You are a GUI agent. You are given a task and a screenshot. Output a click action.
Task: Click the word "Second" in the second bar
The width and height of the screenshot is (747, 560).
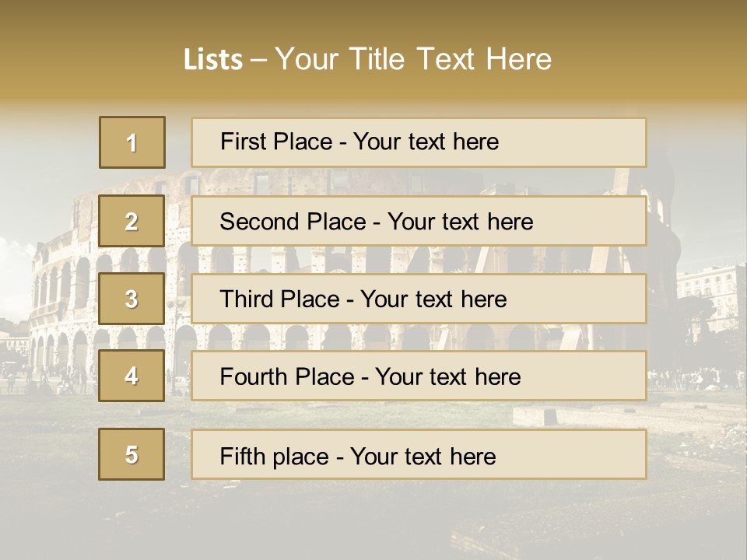(259, 222)
